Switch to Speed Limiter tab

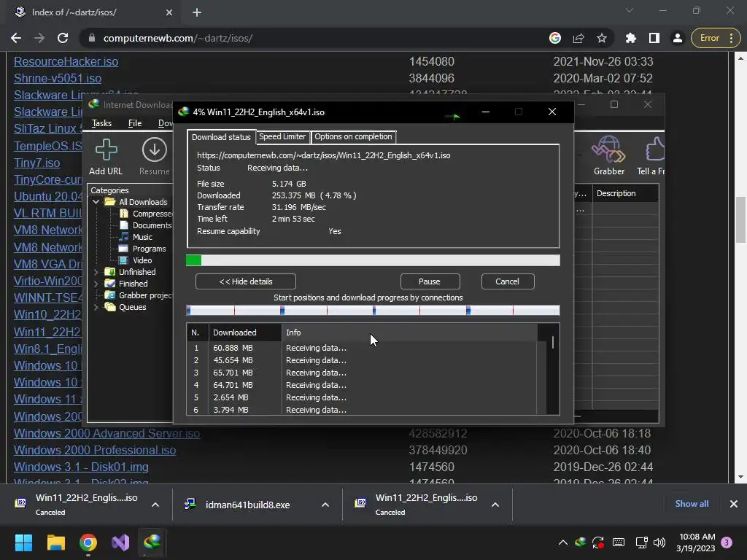coord(282,136)
